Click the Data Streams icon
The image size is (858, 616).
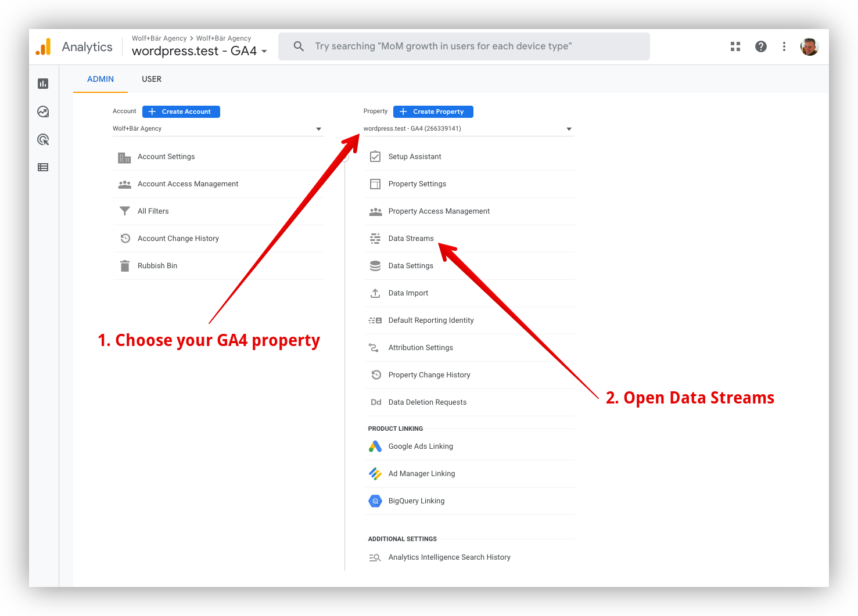[375, 239]
